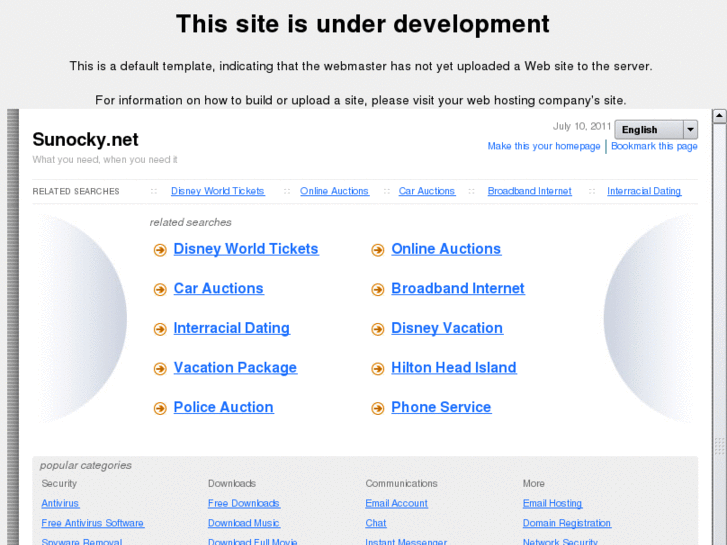Open the large Interracial Dating link
This screenshot has height=545, width=727.
(x=231, y=328)
